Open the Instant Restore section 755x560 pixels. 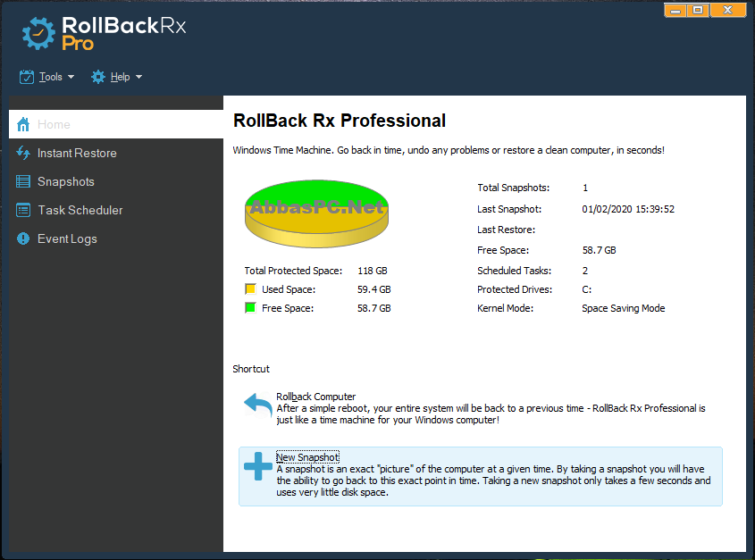point(116,153)
